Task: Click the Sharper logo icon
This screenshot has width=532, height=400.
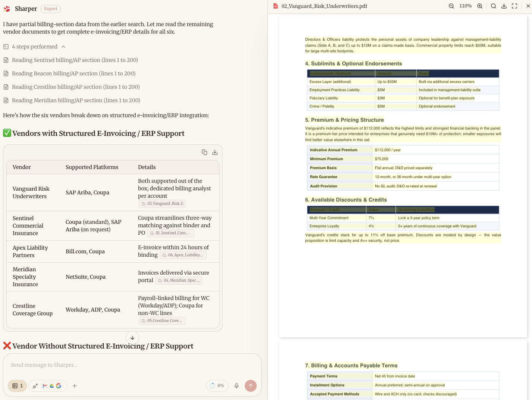Action: coord(7,9)
